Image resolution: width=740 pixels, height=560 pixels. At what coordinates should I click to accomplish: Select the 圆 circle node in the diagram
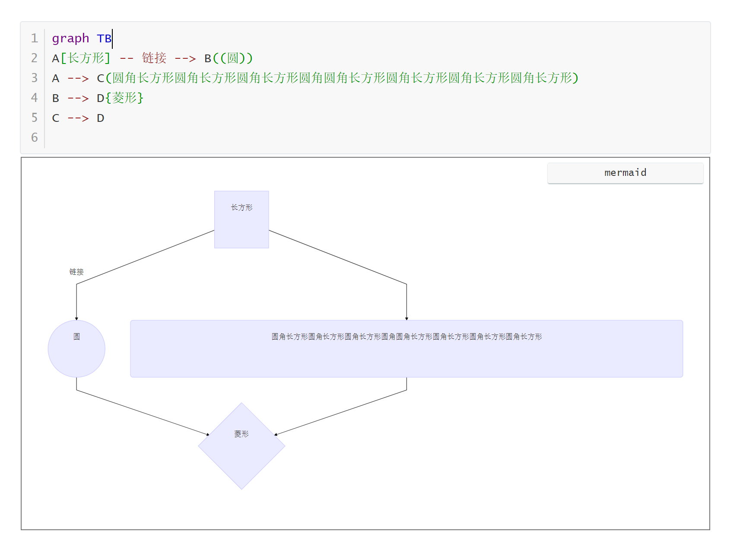[x=76, y=348]
